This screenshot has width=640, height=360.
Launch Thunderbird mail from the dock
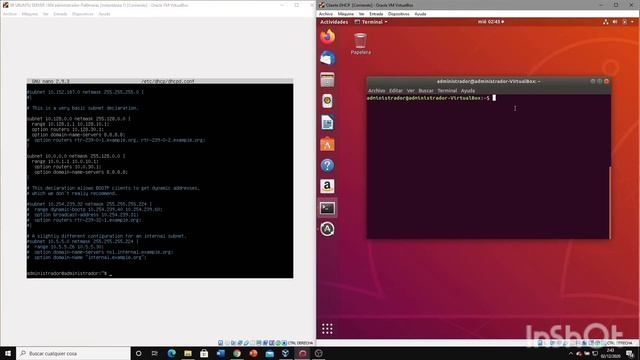(x=327, y=58)
